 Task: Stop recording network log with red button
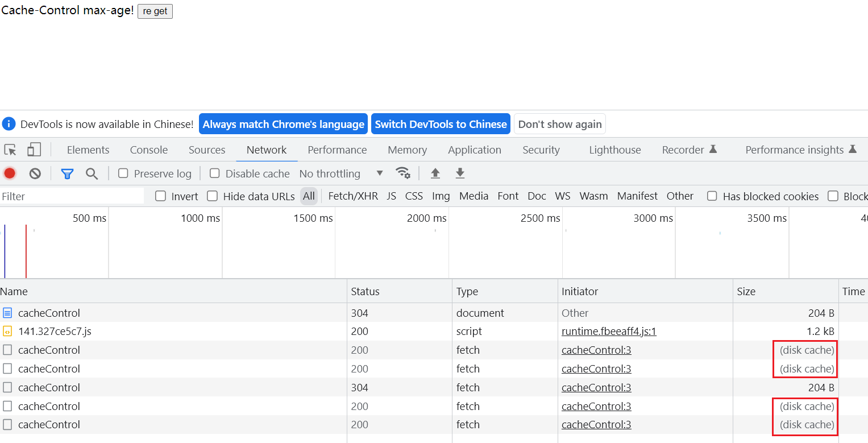(x=10, y=173)
